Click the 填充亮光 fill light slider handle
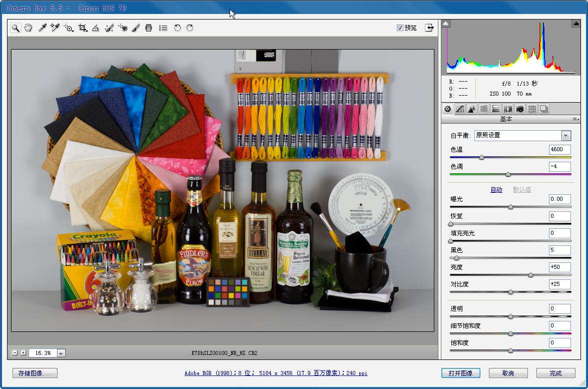Screen dimensions: 588x389 coord(451,241)
